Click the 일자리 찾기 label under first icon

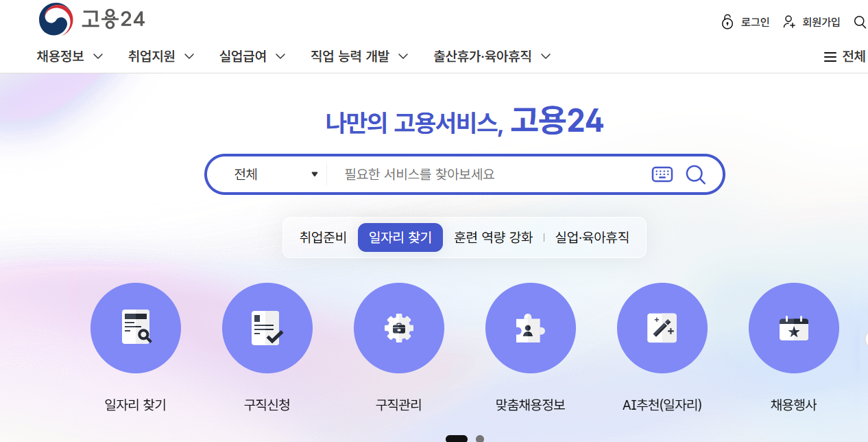[x=136, y=405]
